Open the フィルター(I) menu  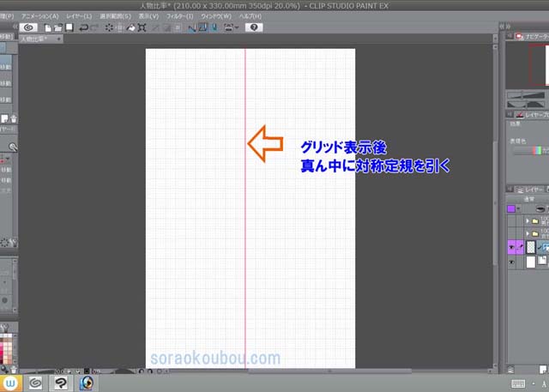[x=179, y=16]
